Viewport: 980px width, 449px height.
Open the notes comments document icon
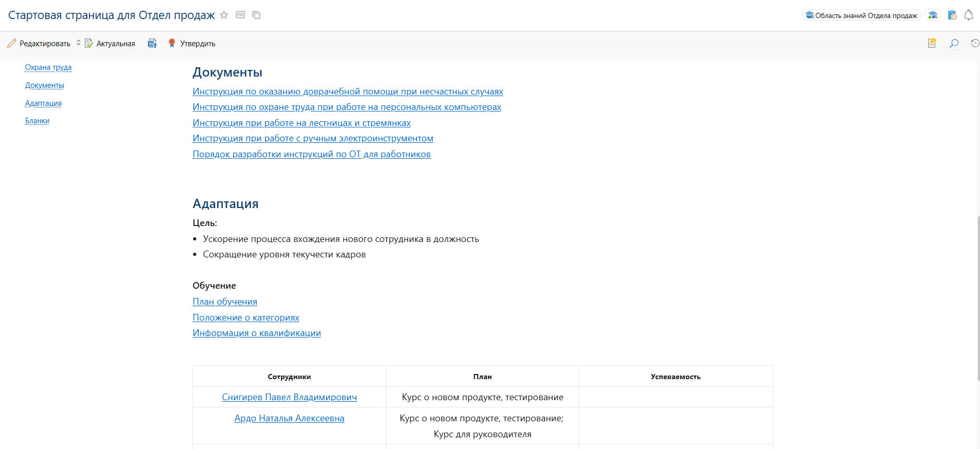(932, 44)
